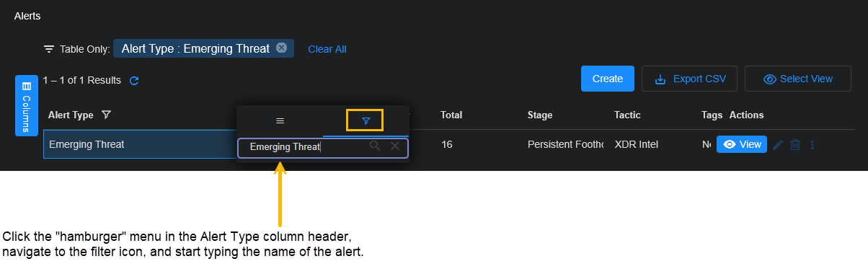868x269 pixels.
Task: Switch to the hamburger menu tab in popup
Action: pyautogui.click(x=280, y=121)
